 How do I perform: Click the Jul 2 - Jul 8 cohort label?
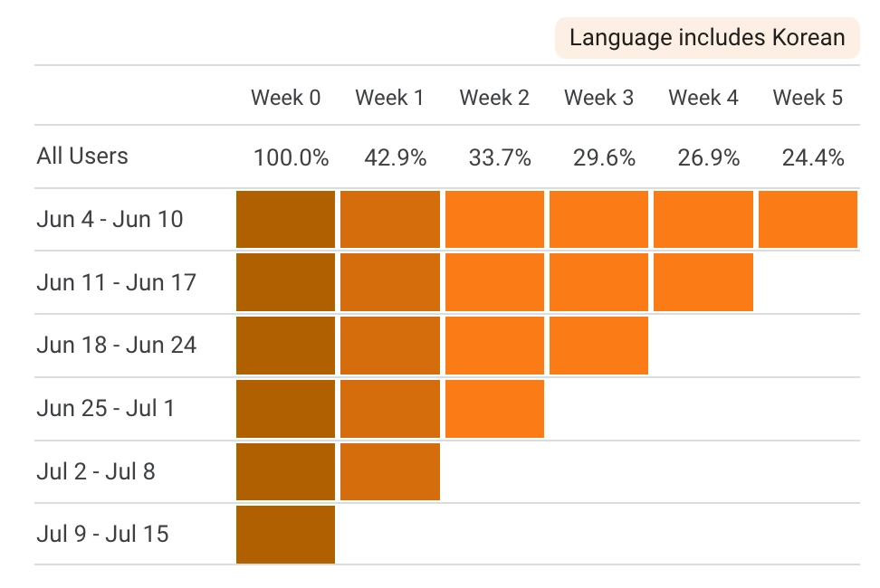tap(96, 471)
